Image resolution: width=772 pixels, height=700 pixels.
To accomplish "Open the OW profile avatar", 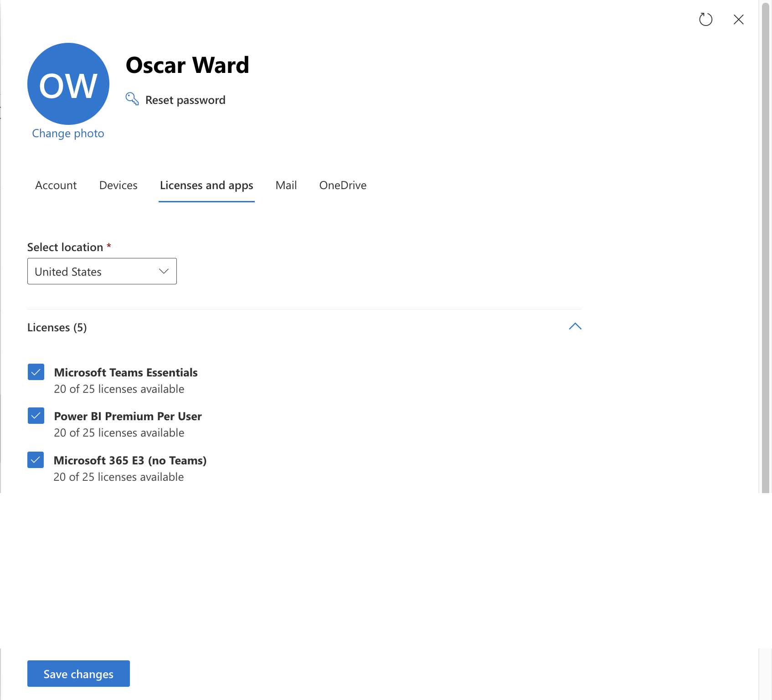I will pyautogui.click(x=68, y=84).
